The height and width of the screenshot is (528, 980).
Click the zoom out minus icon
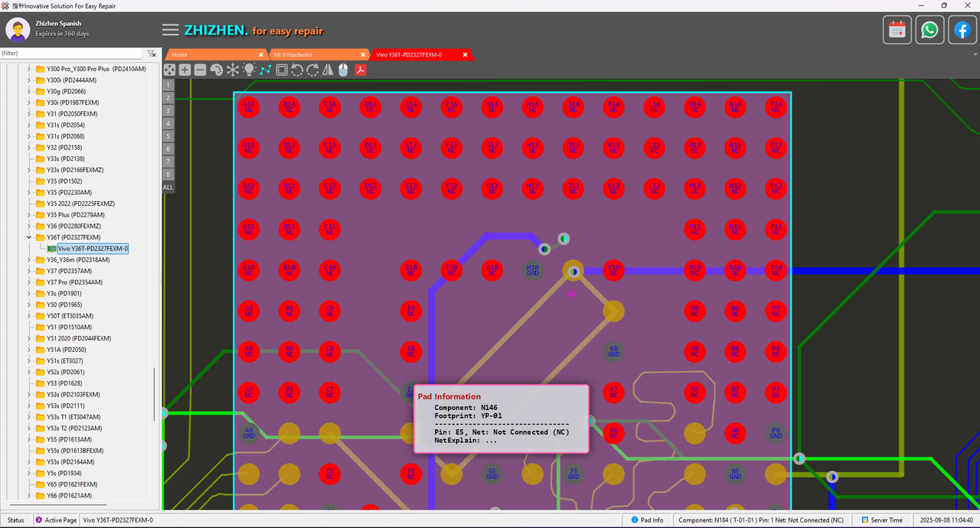coord(200,70)
